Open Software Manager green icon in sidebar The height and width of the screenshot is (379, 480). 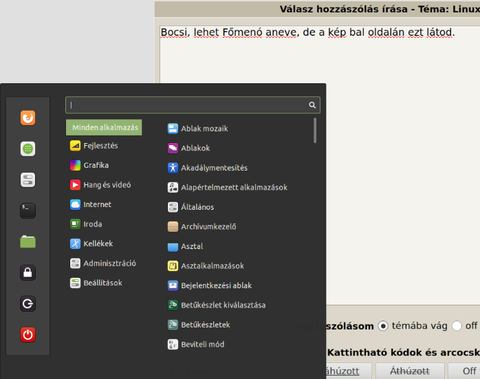28,149
